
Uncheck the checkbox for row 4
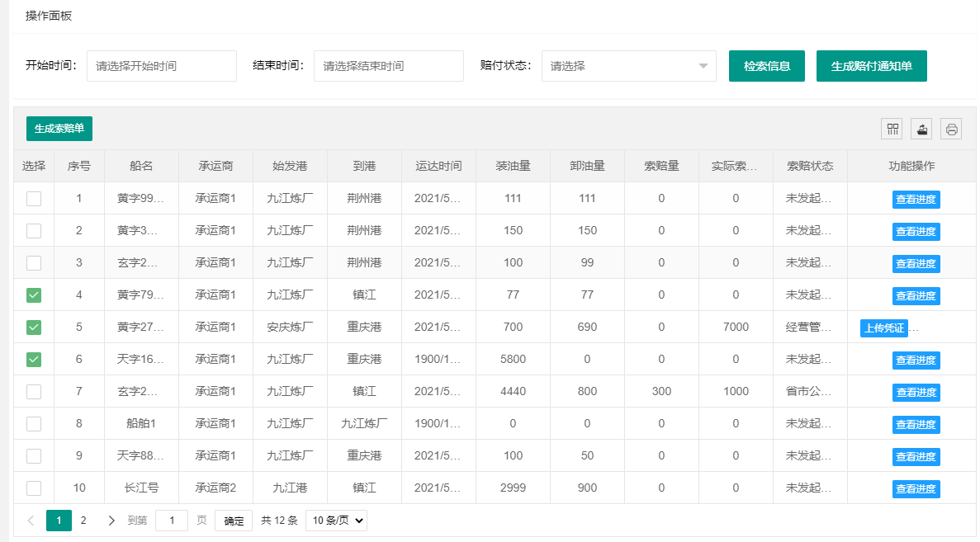(x=34, y=295)
